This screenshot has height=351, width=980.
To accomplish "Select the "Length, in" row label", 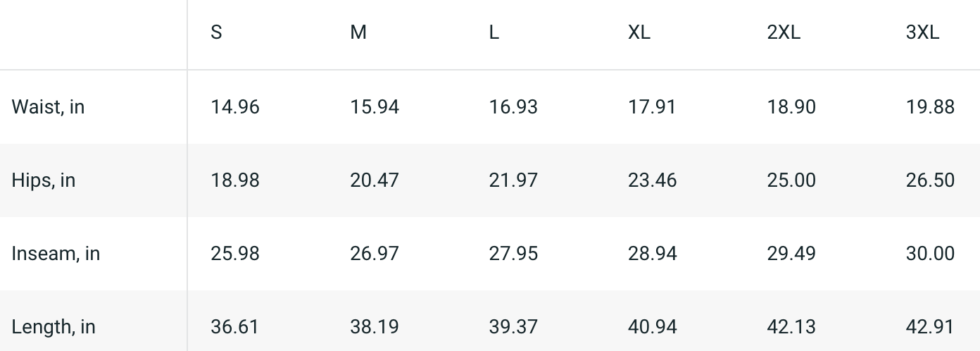I will coord(53,326).
